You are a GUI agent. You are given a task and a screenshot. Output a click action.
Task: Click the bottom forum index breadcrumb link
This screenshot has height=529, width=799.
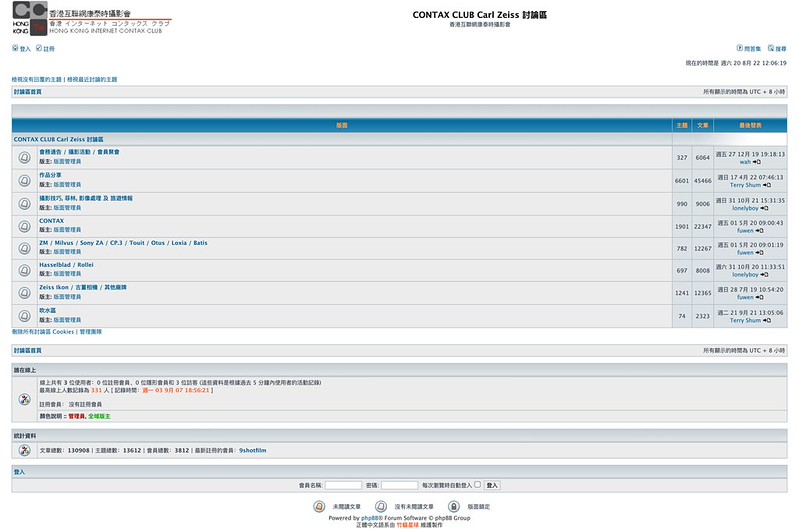point(28,350)
